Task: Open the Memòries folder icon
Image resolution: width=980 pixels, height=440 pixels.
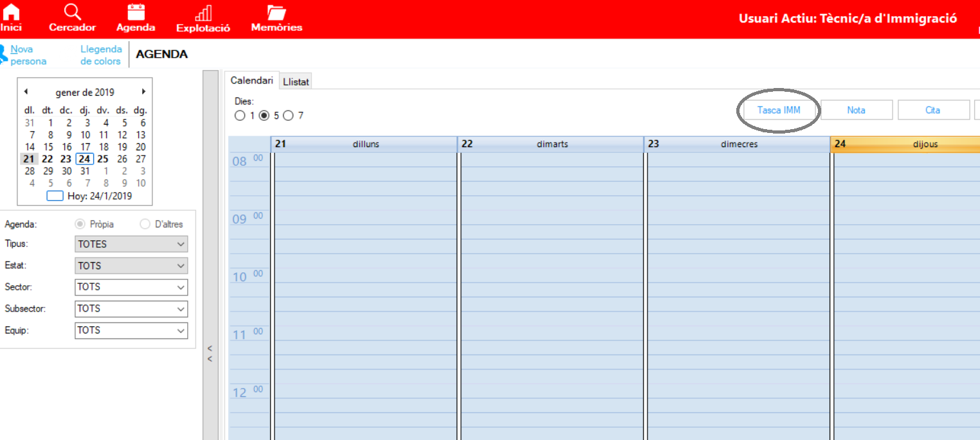Action: coord(277,12)
